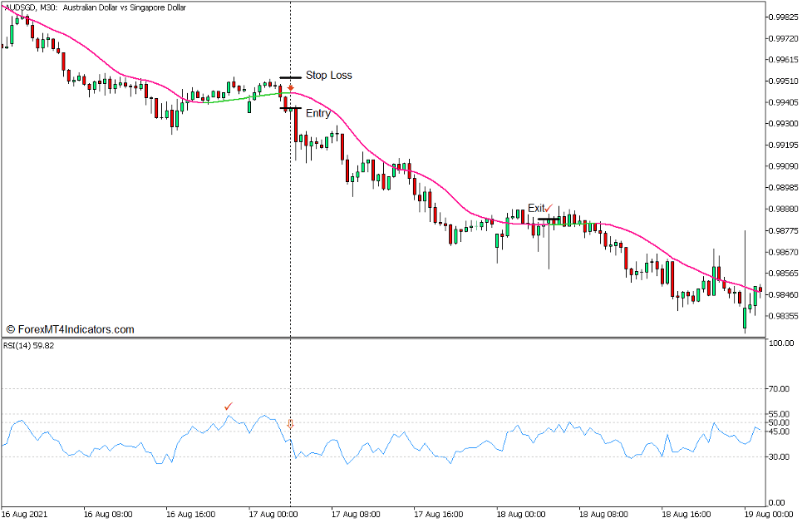Click the hollow down arrow in RSI panel
Screen dimensions: 812x523
(290, 425)
